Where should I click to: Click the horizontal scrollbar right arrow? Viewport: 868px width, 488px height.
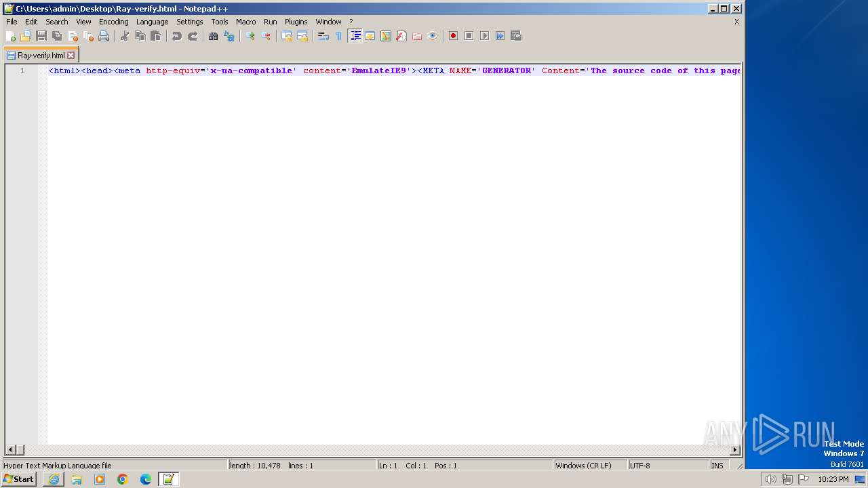click(x=735, y=450)
